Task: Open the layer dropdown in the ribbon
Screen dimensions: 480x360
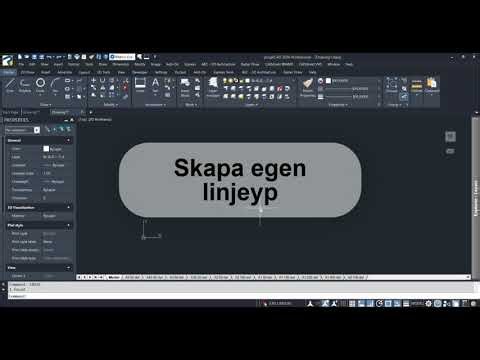Action: (258, 81)
